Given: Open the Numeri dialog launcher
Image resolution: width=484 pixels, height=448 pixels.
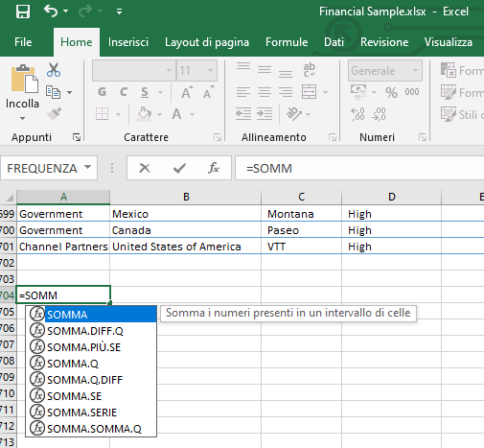Looking at the screenshot, I should click(x=423, y=137).
